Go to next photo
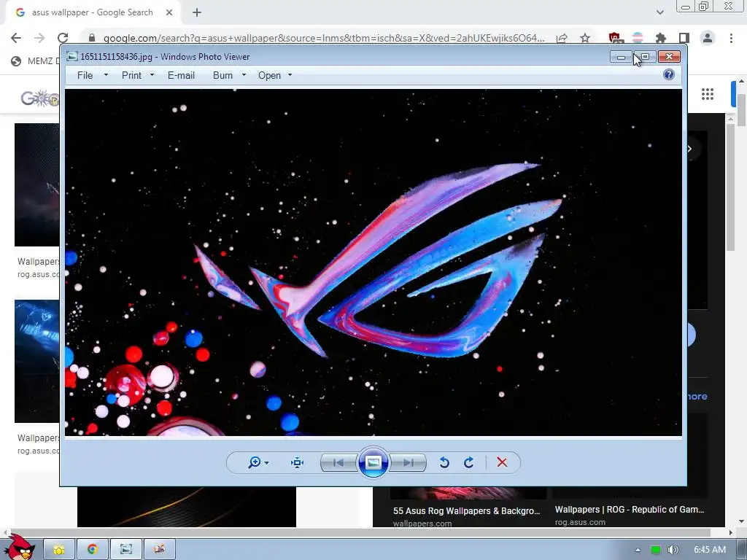The height and width of the screenshot is (560, 747). pyautogui.click(x=408, y=462)
